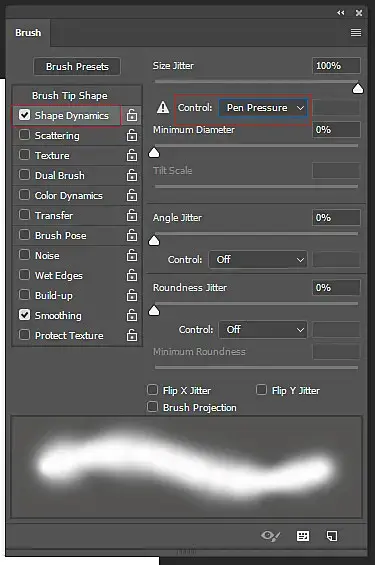Image resolution: width=375 pixels, height=565 pixels.
Task: Enable the Flip X Jitter checkbox
Action: click(152, 390)
